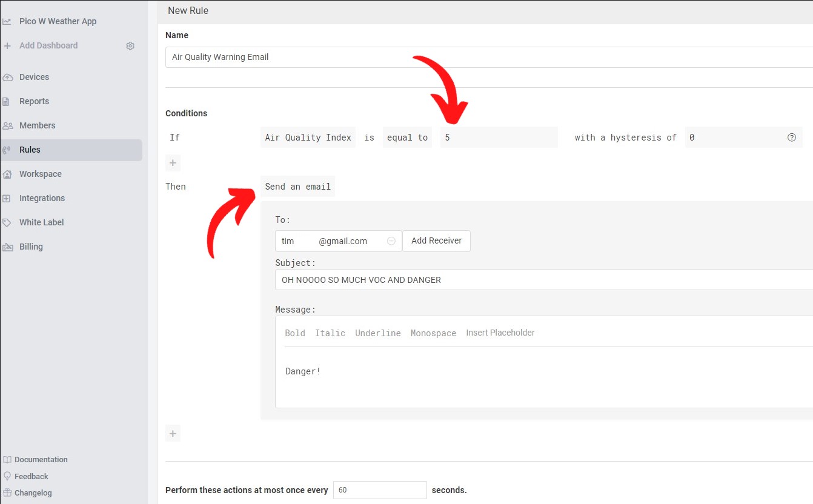The height and width of the screenshot is (504, 813).
Task: Click the rule Name input field
Action: (x=485, y=57)
